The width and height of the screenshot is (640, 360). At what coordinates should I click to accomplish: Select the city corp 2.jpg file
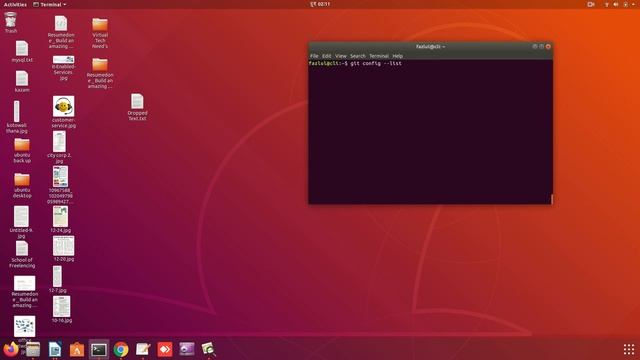[59, 147]
